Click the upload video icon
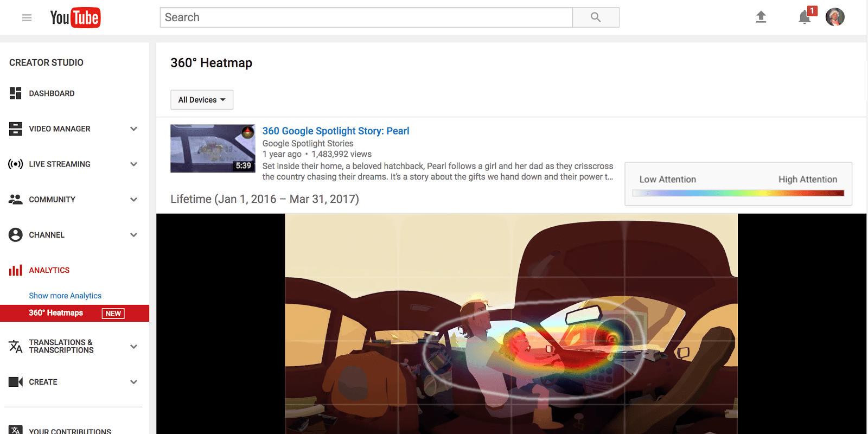The width and height of the screenshot is (868, 434). pyautogui.click(x=761, y=17)
